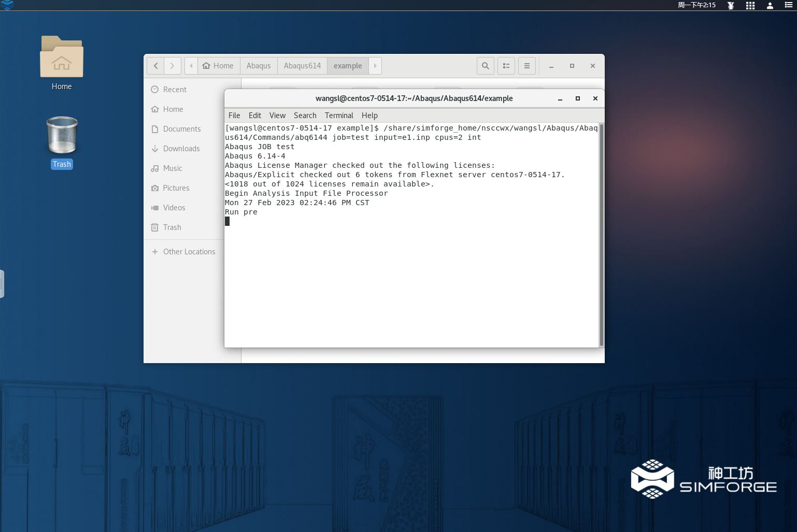The width and height of the screenshot is (797, 532).
Task: Click 'Begin Analysis Input File Processor' line
Action: coord(306,193)
